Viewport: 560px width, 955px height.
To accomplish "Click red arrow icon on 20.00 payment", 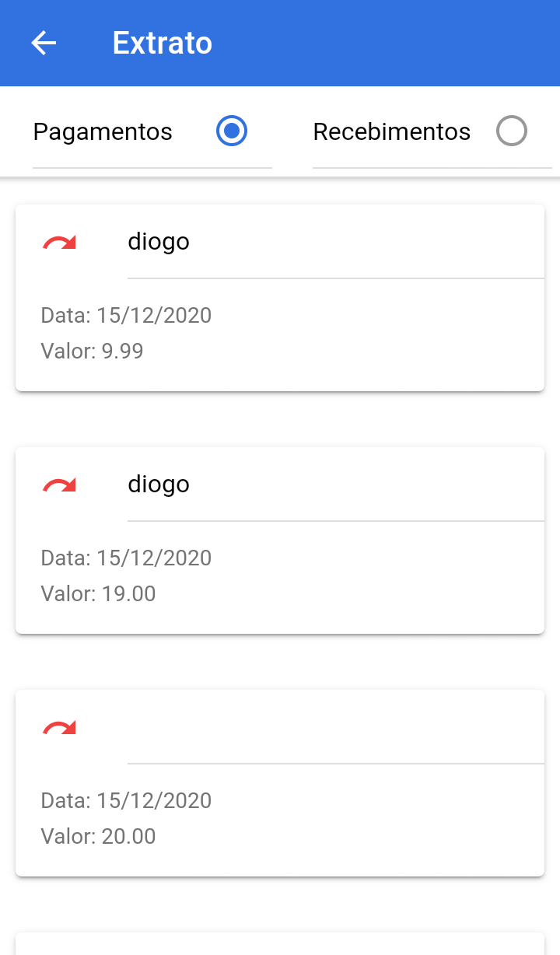I will click(x=59, y=728).
